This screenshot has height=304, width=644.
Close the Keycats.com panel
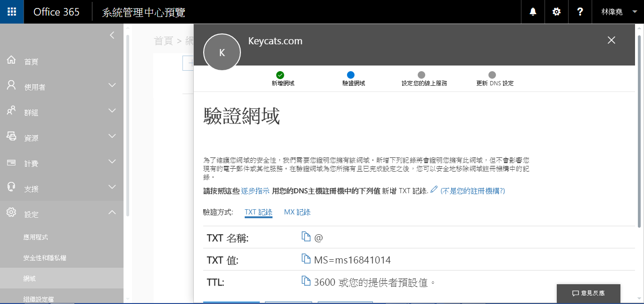tap(611, 40)
